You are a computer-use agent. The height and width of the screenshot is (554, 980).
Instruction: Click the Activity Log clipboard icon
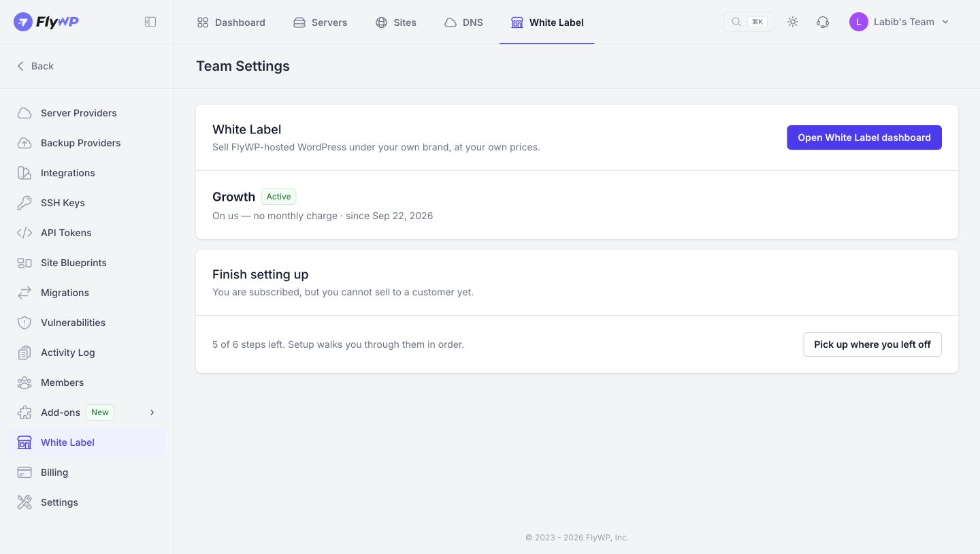click(x=24, y=353)
